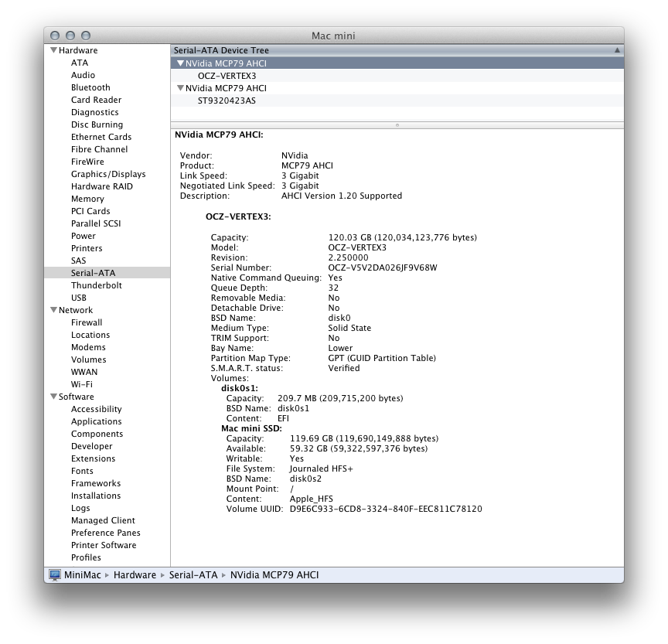Screen dimensions: 668x644
Task: Click Serial-ATA in the path bar
Action: click(x=193, y=575)
